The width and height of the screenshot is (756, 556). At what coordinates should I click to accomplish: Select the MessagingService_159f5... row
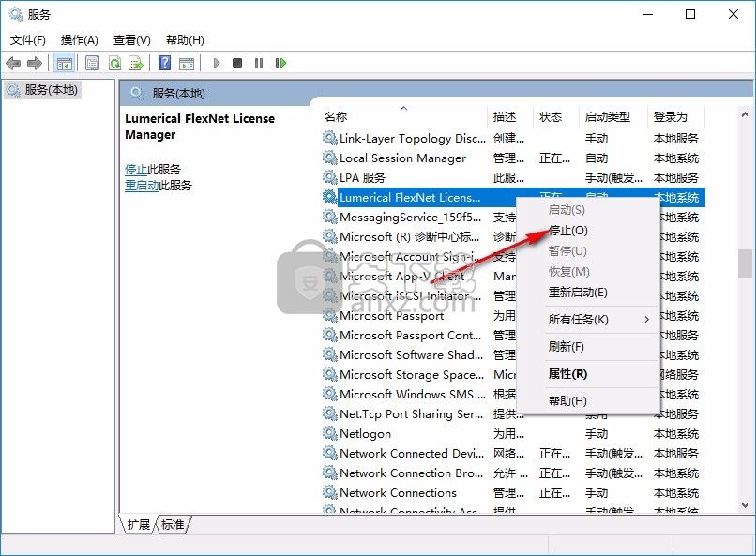[410, 217]
